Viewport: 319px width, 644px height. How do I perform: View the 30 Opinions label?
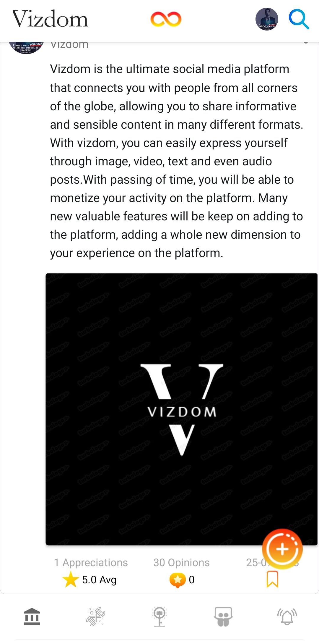[181, 562]
